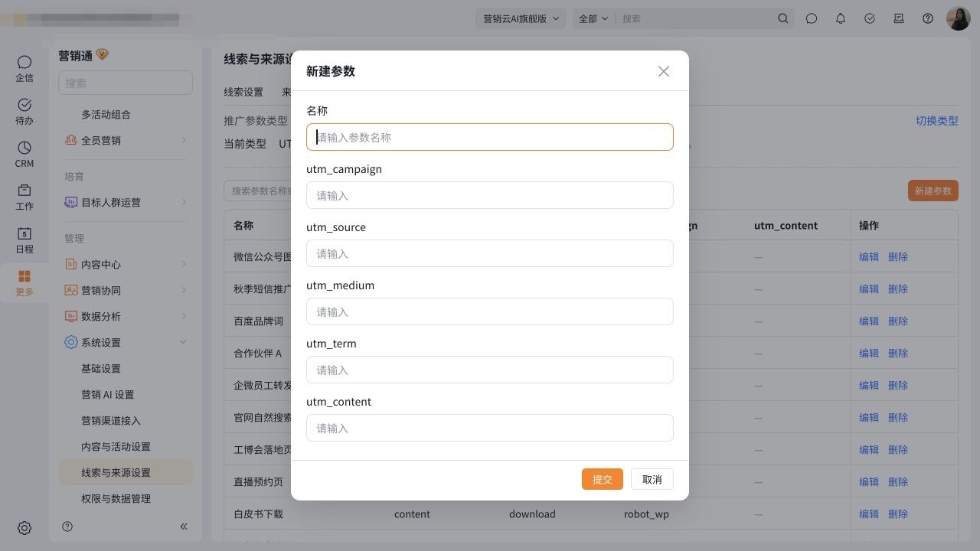This screenshot has height=551, width=980.
Task: Close the 新建参数 dialog
Action: pos(664,71)
